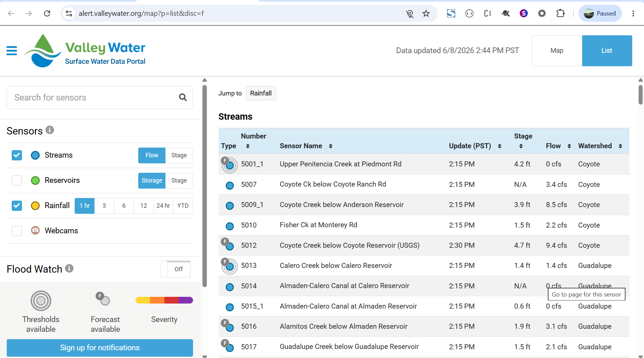Click Sign up for notifications button
Image resolution: width=644 pixels, height=358 pixels.
100,348
